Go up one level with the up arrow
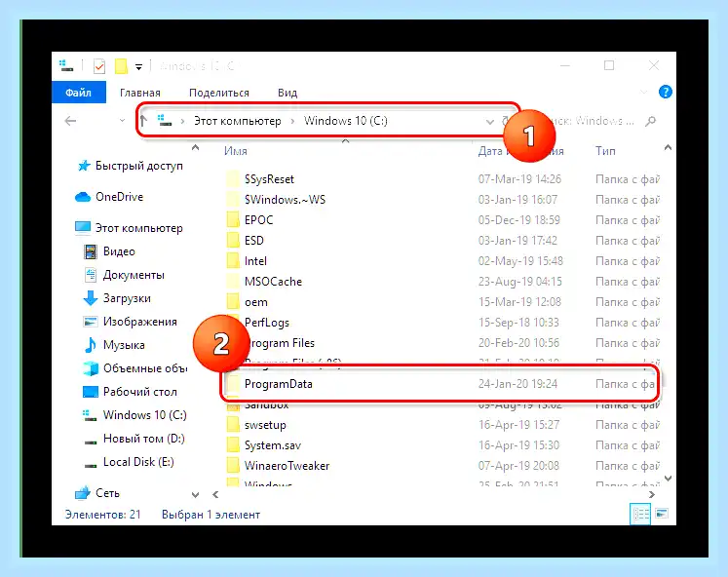 (143, 121)
